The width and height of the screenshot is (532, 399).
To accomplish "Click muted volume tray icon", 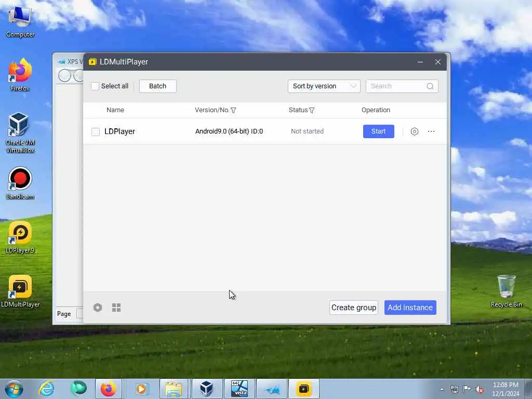I will click(480, 390).
